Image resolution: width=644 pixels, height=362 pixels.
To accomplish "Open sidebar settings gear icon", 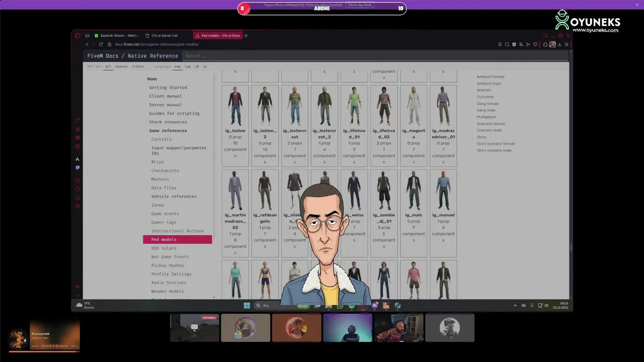I will tap(77, 206).
